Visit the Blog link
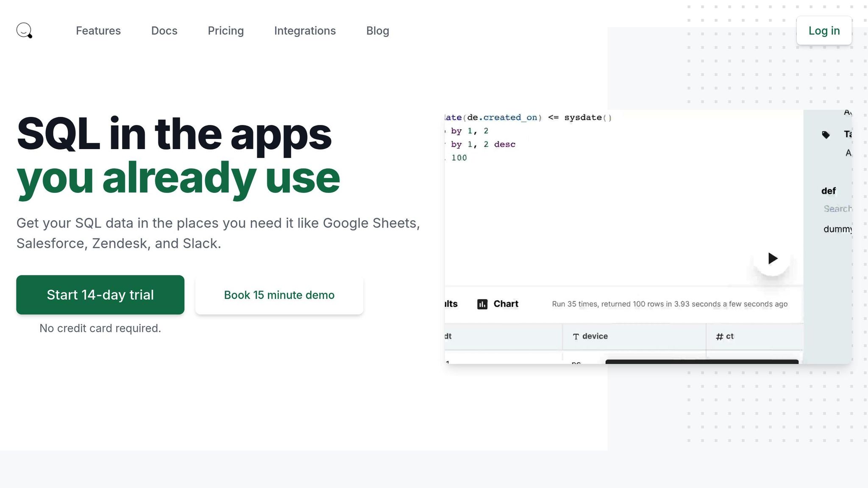Viewport: 868px width, 488px height. pos(377,30)
